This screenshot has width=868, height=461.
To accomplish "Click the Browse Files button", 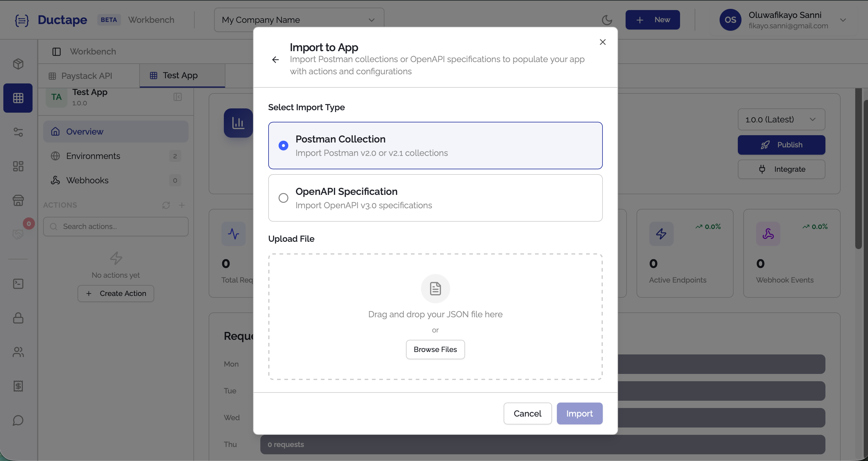I will (435, 349).
